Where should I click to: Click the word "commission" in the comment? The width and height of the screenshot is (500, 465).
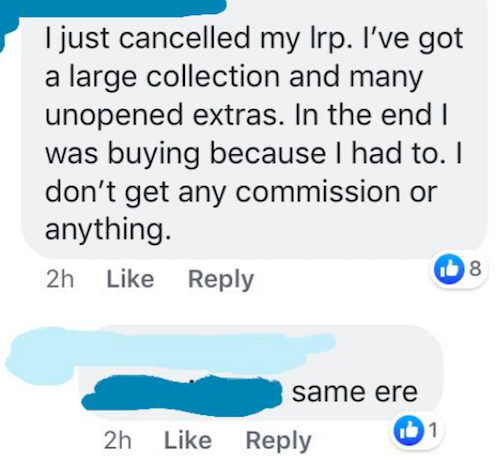coord(318,192)
